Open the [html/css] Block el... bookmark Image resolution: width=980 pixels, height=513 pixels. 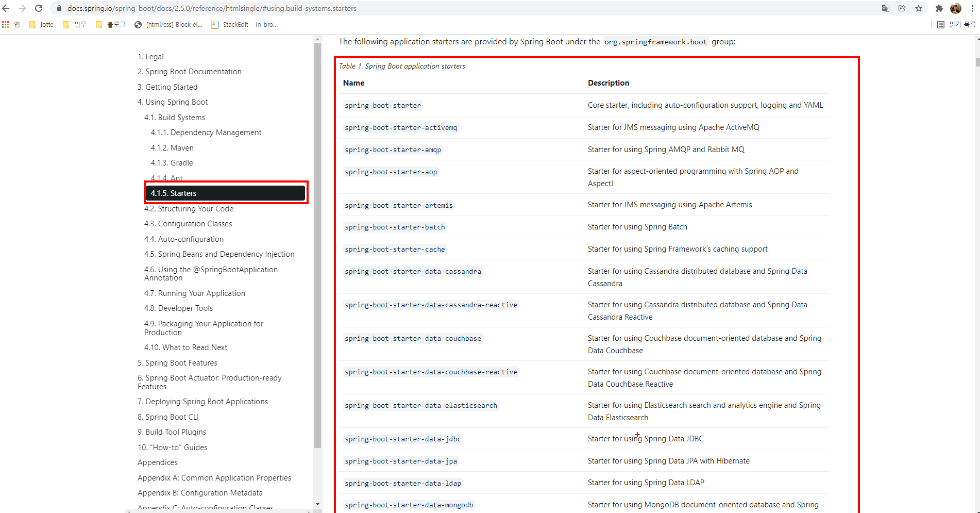coord(168,24)
